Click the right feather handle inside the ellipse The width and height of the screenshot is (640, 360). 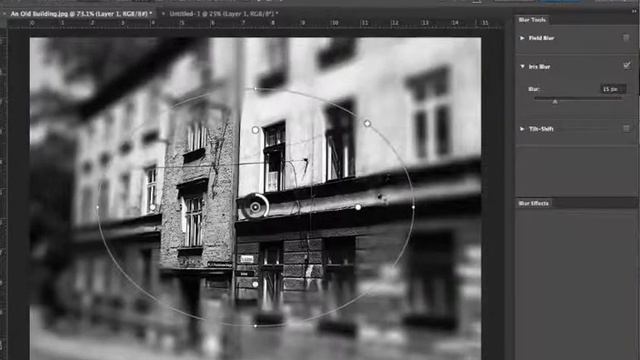point(358,207)
